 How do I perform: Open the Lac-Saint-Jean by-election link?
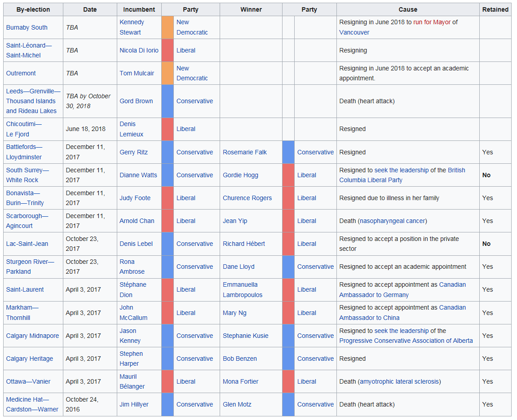pyautogui.click(x=27, y=244)
